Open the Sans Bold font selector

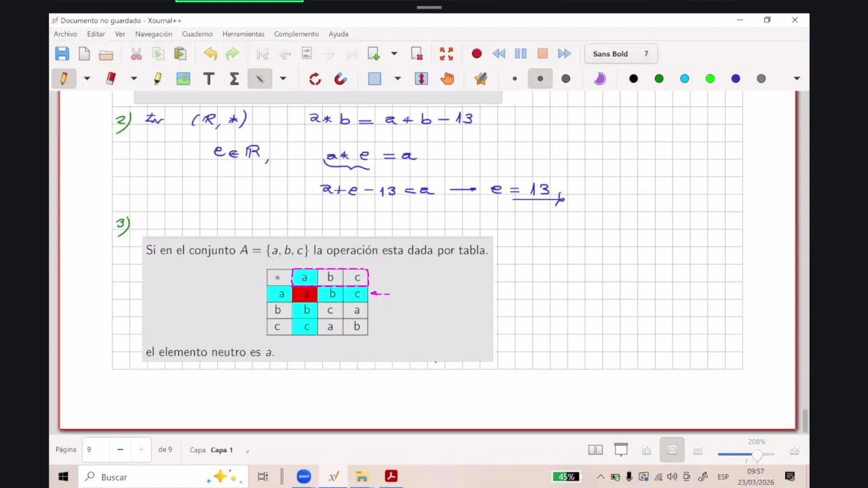620,54
